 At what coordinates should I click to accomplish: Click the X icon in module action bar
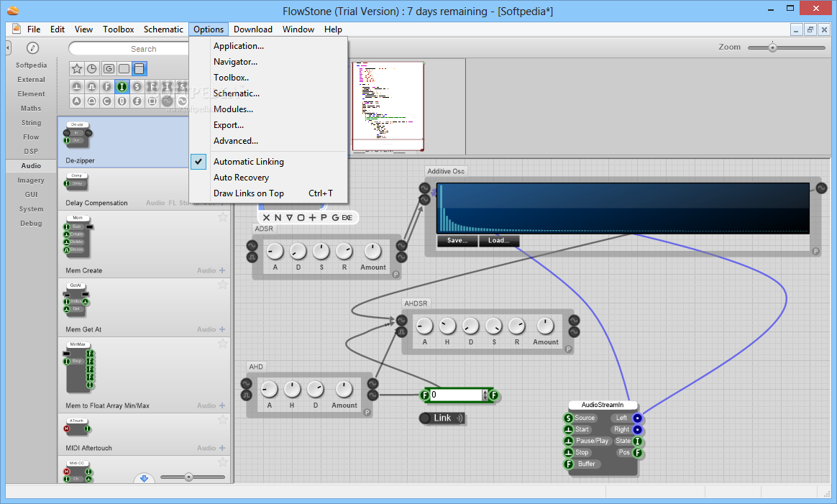(266, 218)
